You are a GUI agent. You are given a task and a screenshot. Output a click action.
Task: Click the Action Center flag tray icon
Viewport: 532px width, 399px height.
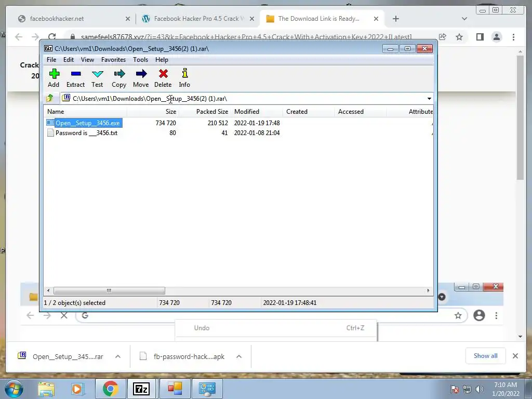click(x=454, y=389)
